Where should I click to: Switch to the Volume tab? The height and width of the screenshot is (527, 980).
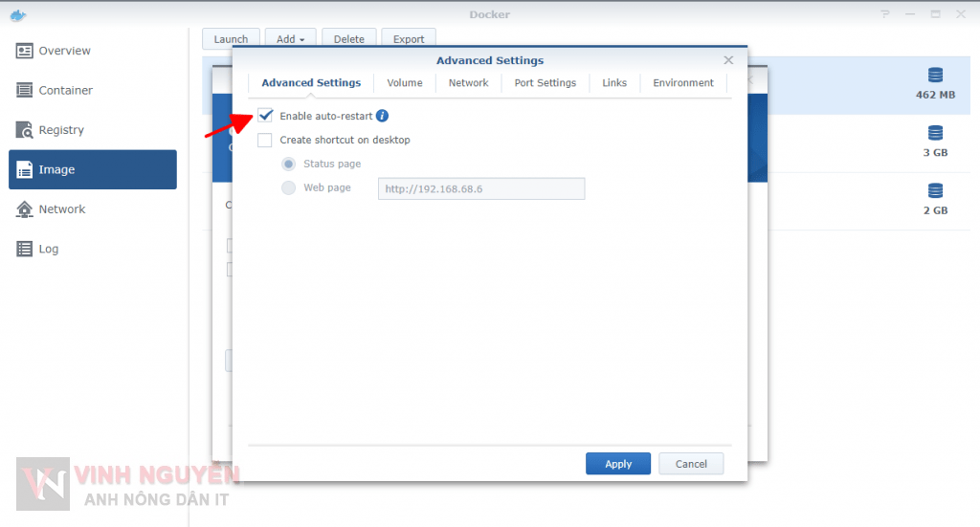click(x=404, y=83)
